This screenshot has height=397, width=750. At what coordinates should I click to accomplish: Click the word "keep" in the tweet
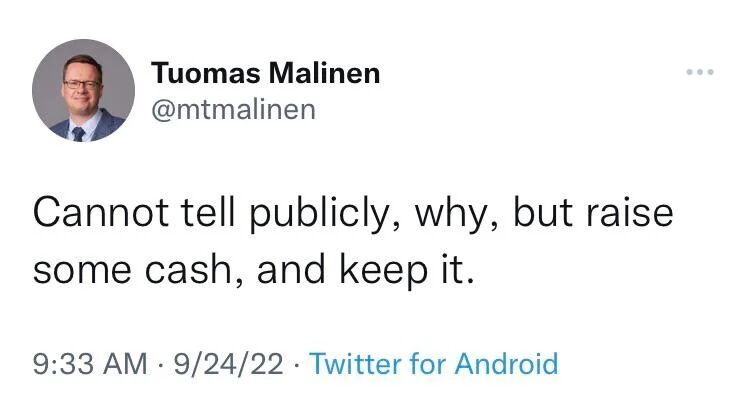pos(384,271)
